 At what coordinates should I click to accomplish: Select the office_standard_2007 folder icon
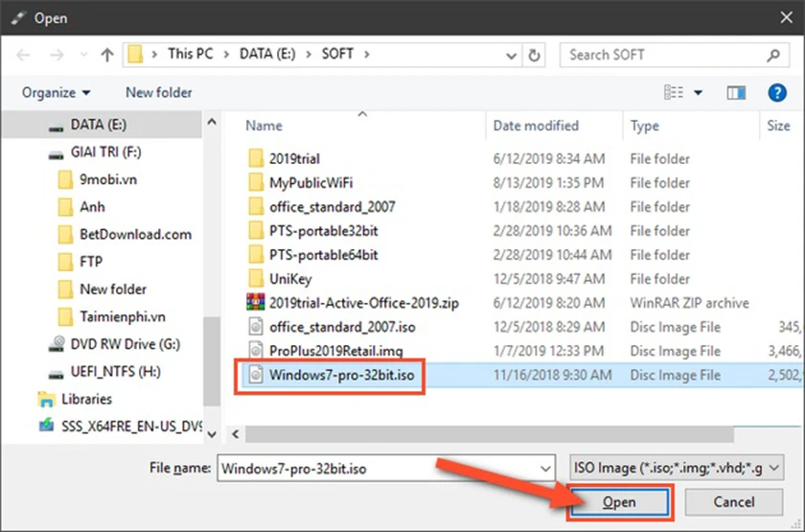tap(256, 207)
